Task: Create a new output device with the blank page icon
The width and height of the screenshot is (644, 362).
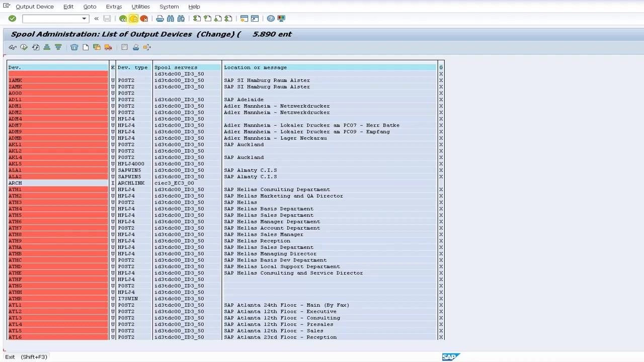Action: tap(86, 47)
